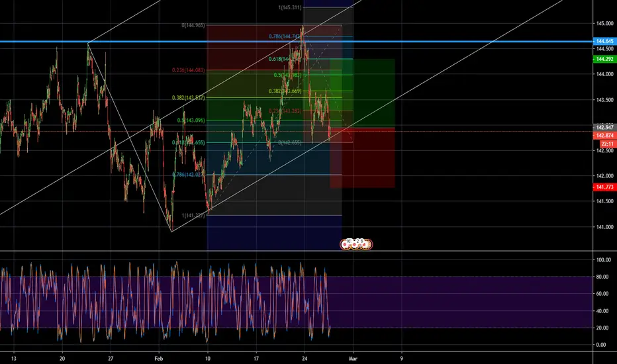Viewport: 617px width, 364px height.
Task: Click the Feb date label on time axis
Action: 159,359
